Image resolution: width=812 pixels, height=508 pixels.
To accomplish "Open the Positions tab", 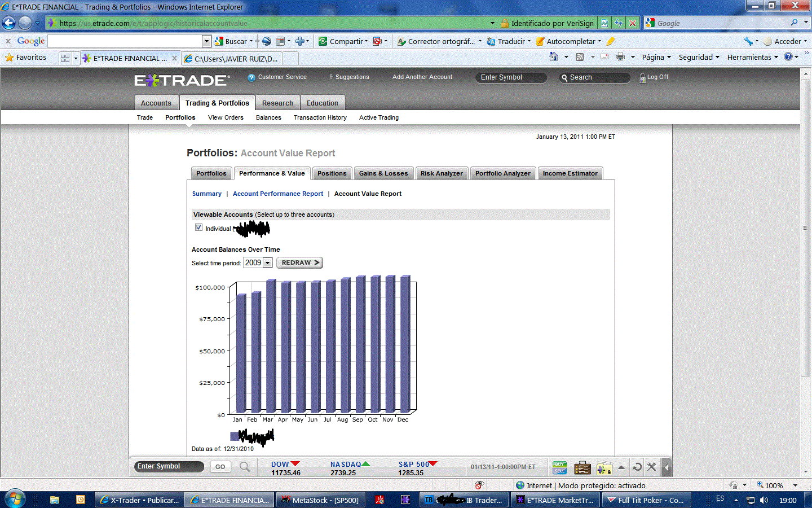I will 332,173.
